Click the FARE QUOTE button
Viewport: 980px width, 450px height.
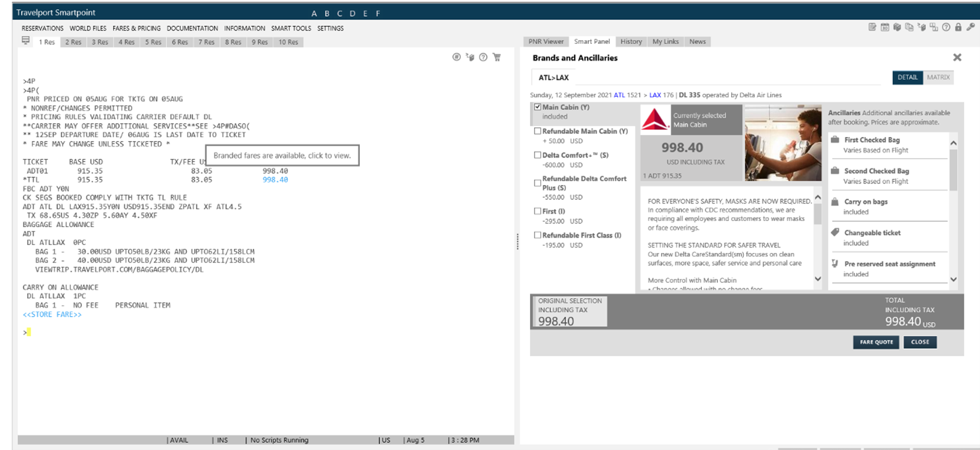(x=876, y=342)
